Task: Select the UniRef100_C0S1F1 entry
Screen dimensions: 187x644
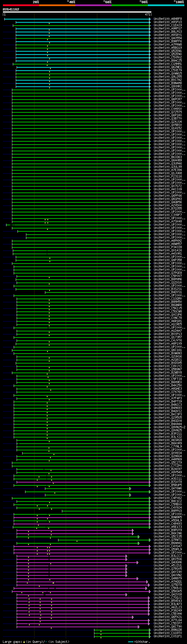Action: (168, 636)
